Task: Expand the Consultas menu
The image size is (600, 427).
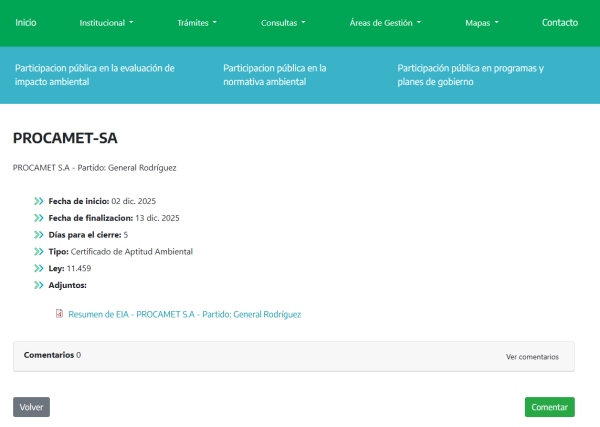Action: (x=283, y=22)
